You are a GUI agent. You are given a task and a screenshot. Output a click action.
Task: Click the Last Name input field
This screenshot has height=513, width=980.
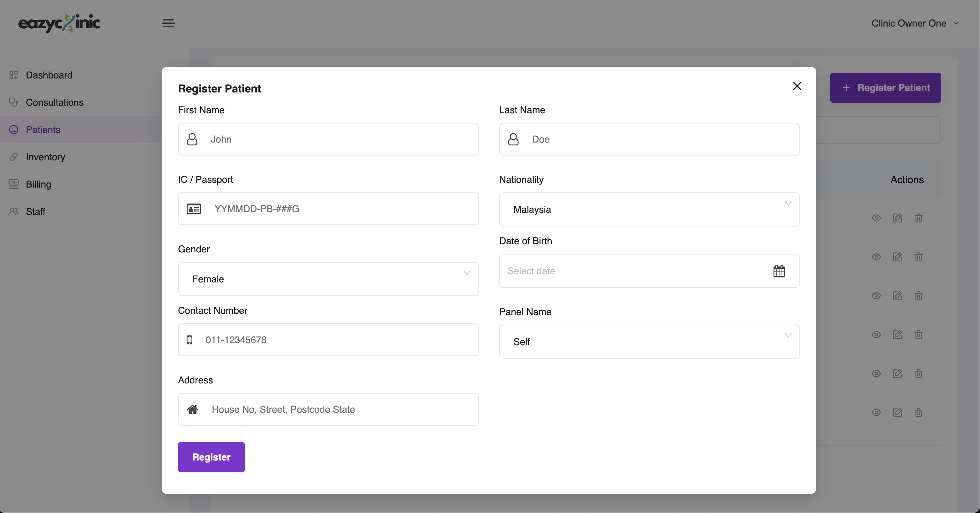tap(649, 139)
